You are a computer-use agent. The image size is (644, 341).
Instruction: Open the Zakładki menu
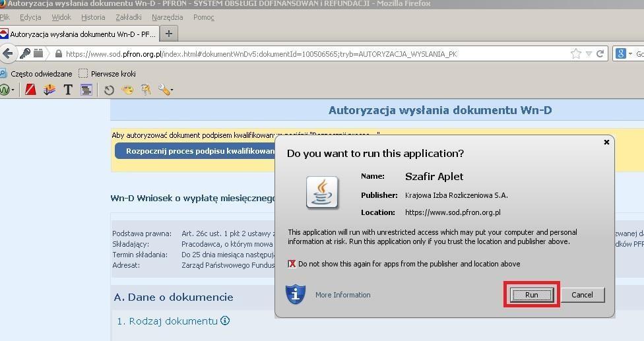(129, 17)
